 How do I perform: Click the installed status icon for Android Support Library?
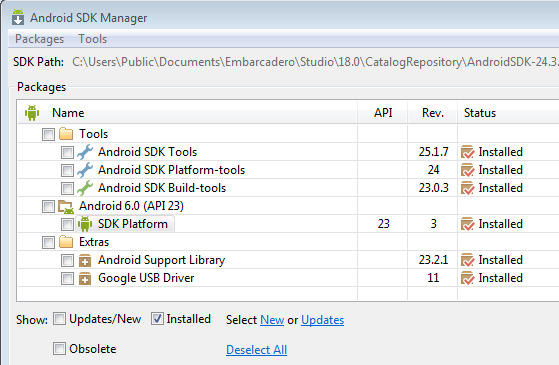click(x=467, y=260)
